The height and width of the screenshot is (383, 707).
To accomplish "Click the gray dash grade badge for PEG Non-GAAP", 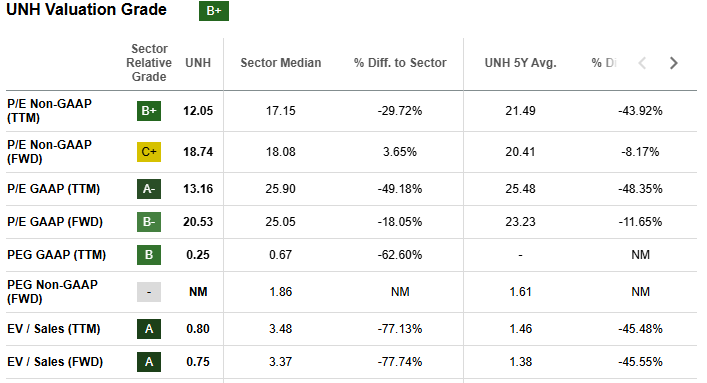I will [x=149, y=292].
